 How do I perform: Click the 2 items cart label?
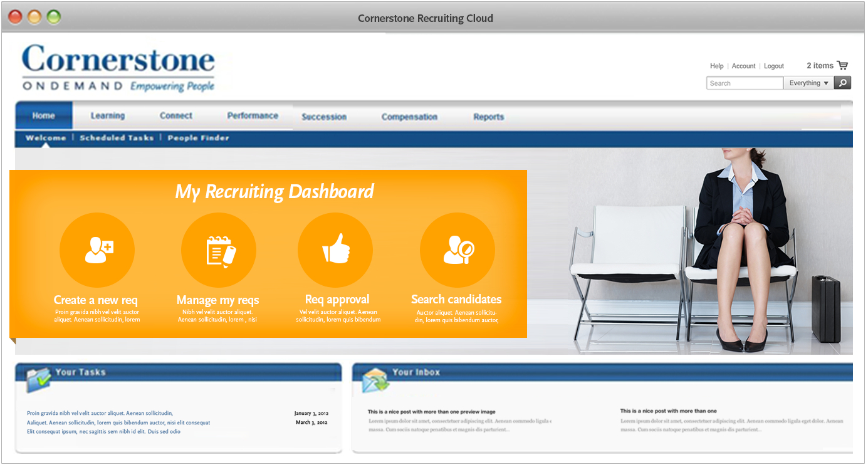[820, 65]
